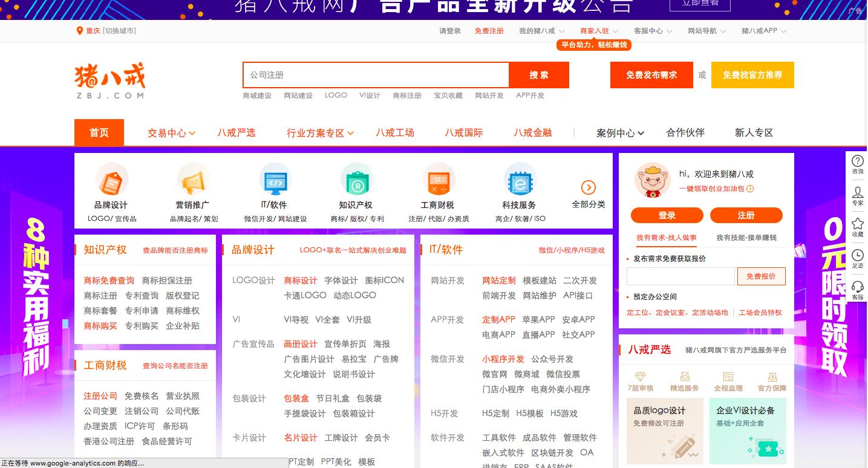Open the 八戒工场 nav item
Viewport: 868px width, 468px height.
coord(395,132)
